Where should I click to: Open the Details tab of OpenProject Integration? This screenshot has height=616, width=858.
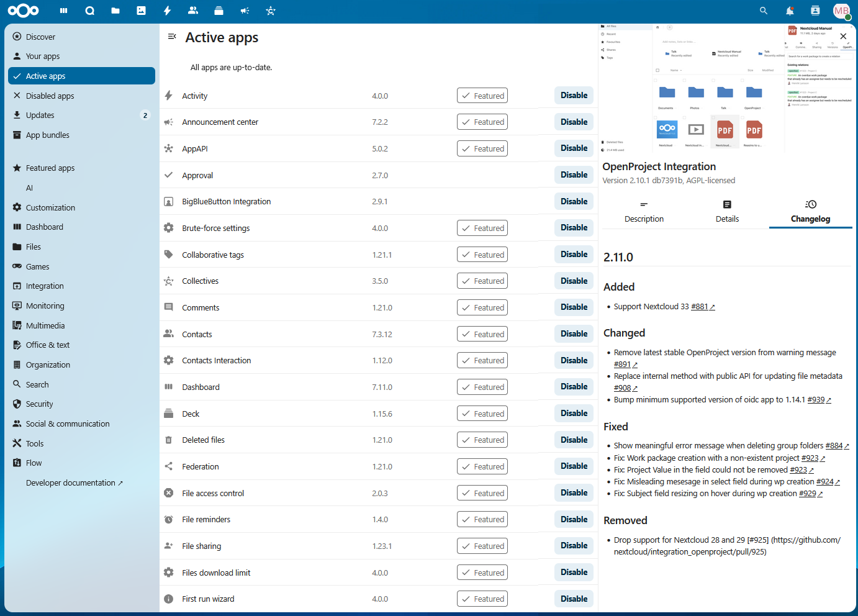pyautogui.click(x=727, y=211)
